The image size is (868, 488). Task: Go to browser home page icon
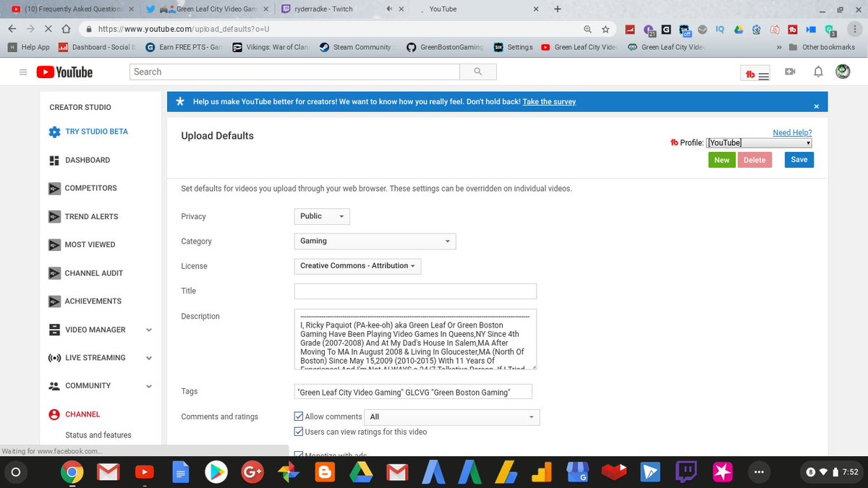pos(66,29)
